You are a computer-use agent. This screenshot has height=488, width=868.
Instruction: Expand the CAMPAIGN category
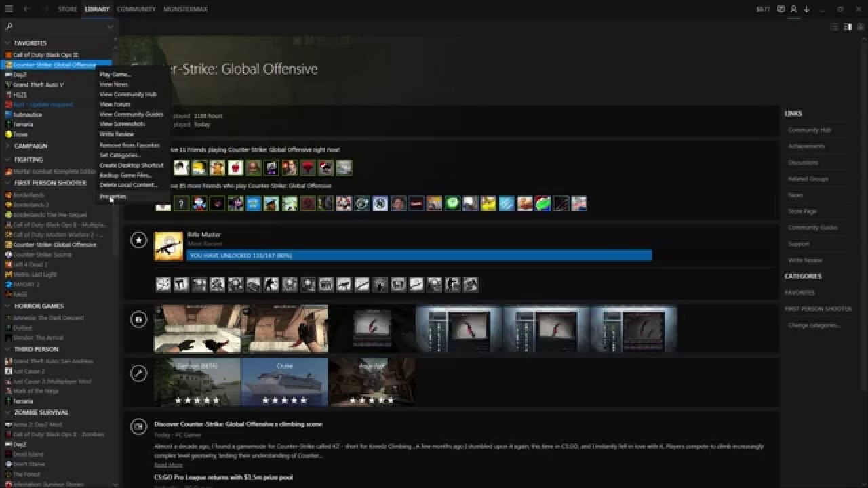point(7,146)
